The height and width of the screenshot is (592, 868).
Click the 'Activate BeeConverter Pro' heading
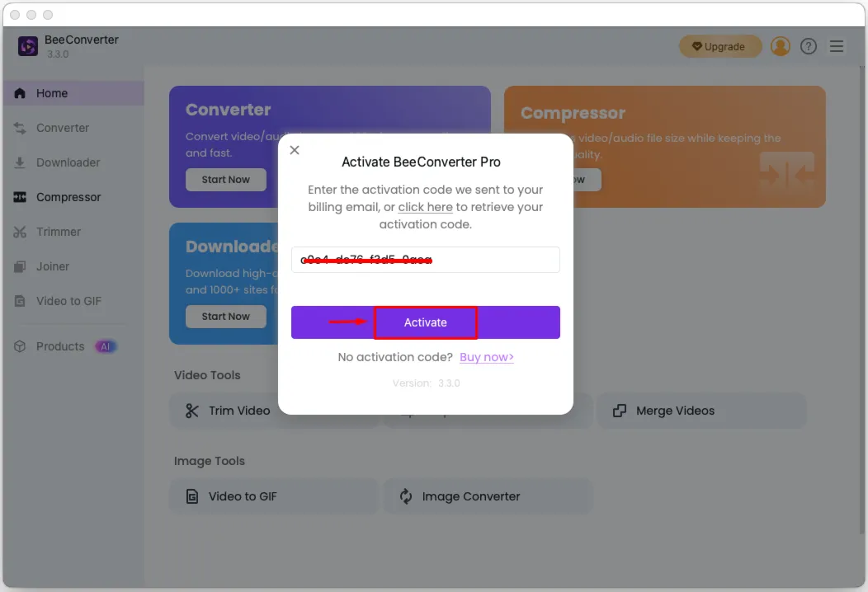tap(421, 162)
